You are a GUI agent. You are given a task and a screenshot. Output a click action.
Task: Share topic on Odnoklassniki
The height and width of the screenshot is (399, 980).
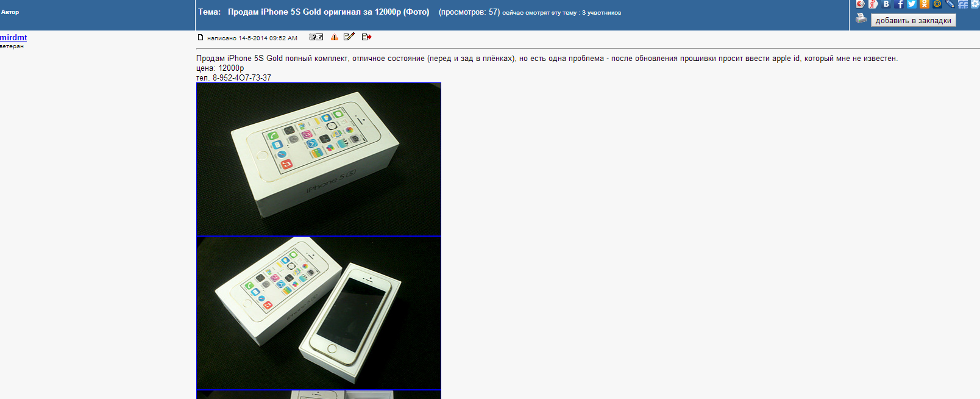click(x=925, y=4)
